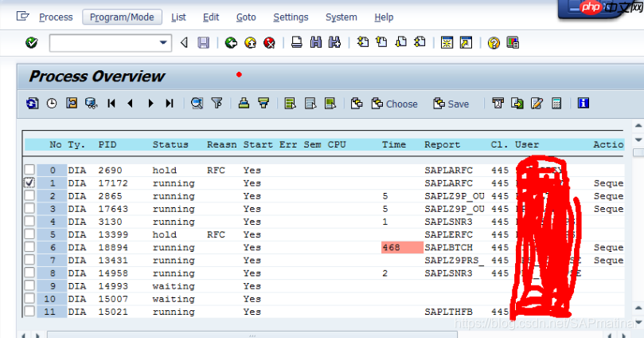The image size is (644, 338).
Task: Click the Set Filter funnel icon
Action: click(217, 103)
